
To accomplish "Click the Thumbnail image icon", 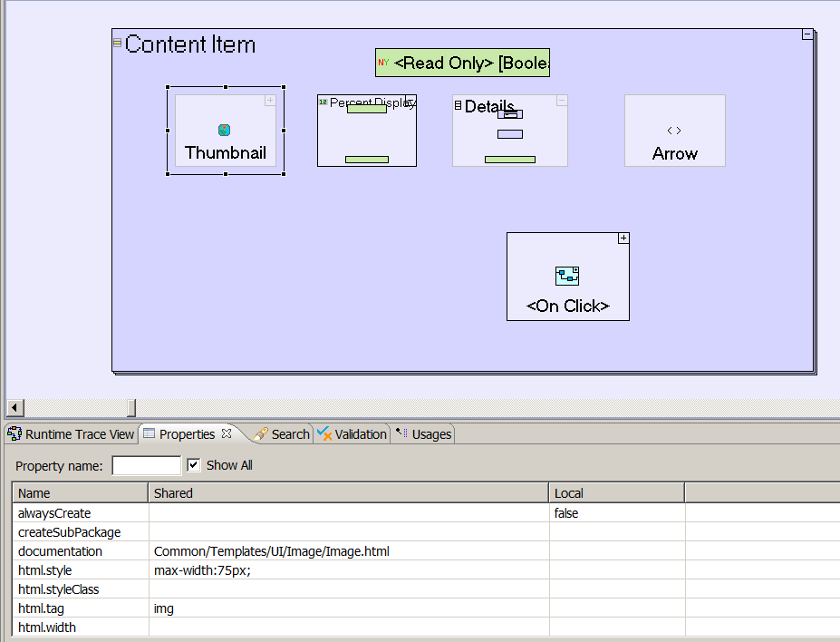I will 224,131.
